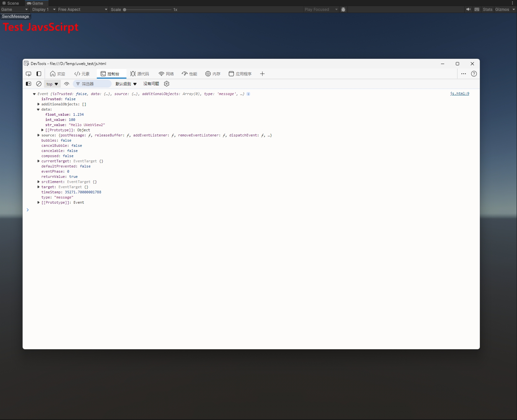The image size is (517, 420).
Task: Open the DevTools more options ellipsis
Action: coord(464,74)
